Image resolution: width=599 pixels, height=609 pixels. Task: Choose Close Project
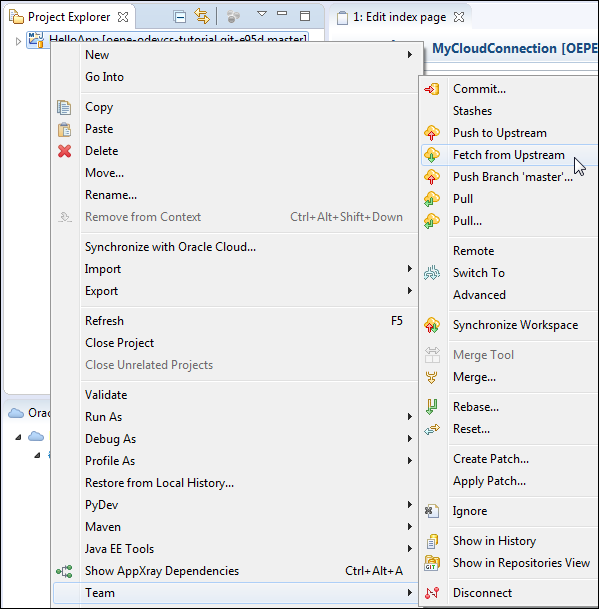235,343
